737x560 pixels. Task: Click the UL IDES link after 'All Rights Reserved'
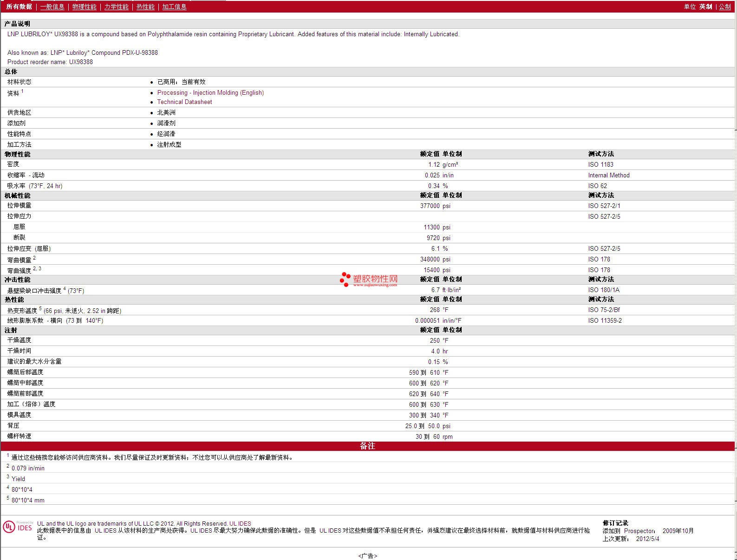[x=240, y=524]
